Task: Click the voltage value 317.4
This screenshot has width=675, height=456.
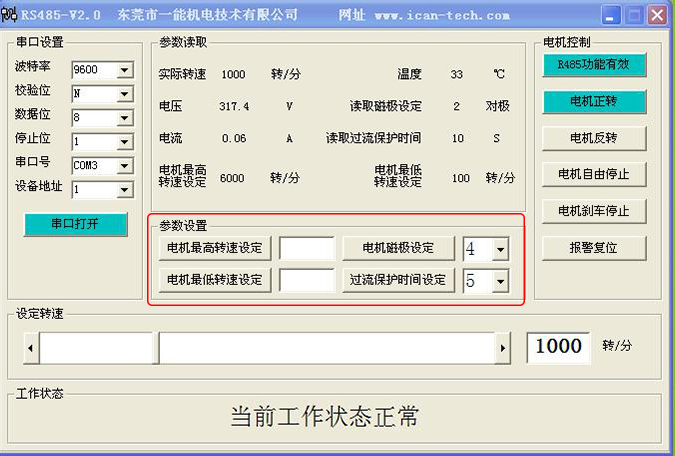Action: coord(234,106)
